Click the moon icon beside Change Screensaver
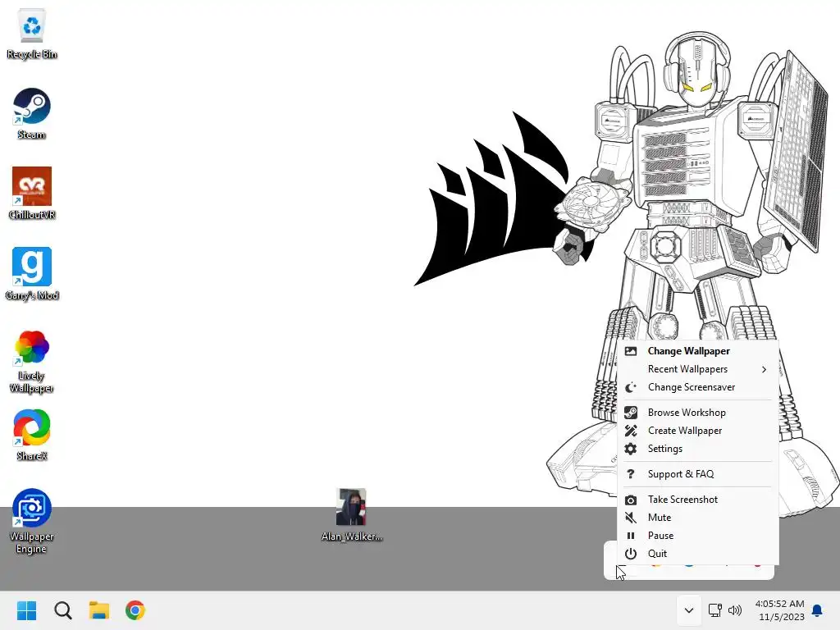The width and height of the screenshot is (840, 630). (631, 387)
